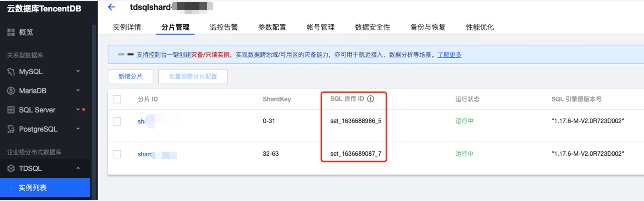Open 概览 in the sidebar
Screen dimensions: 644x201
pyautogui.click(x=26, y=32)
